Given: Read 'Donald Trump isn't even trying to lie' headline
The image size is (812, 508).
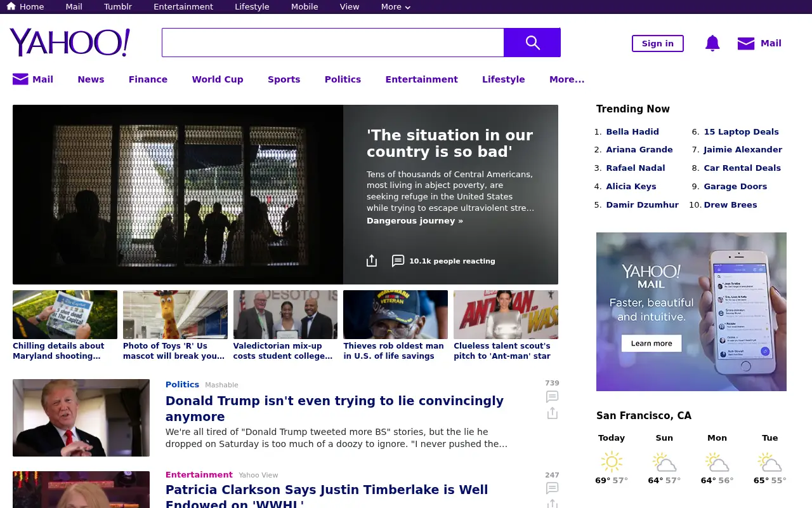Looking at the screenshot, I should (x=334, y=409).
